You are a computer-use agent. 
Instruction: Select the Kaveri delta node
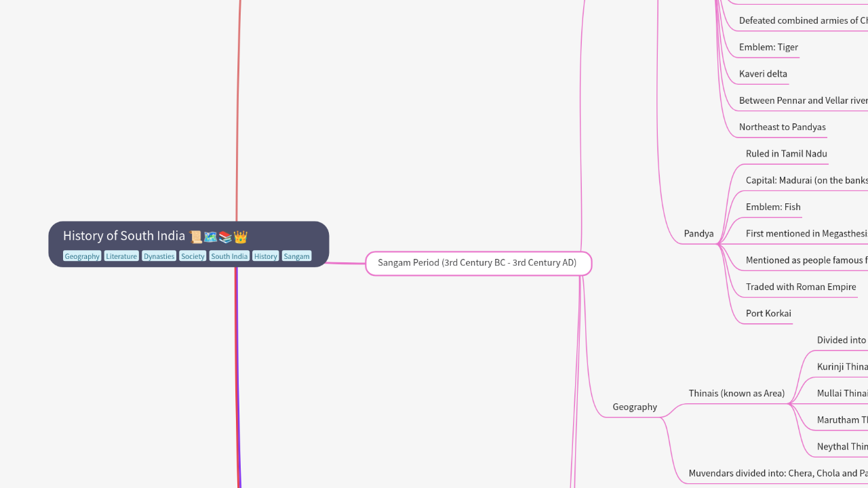click(x=763, y=74)
